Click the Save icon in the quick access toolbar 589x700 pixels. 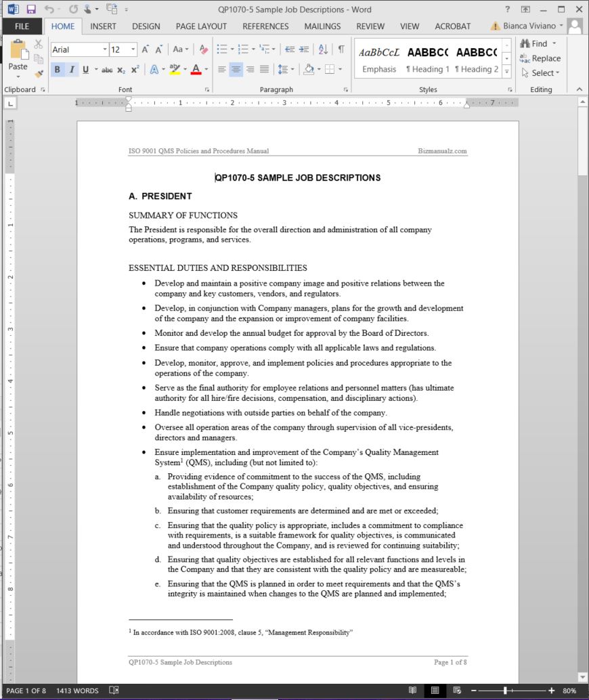pos(31,9)
